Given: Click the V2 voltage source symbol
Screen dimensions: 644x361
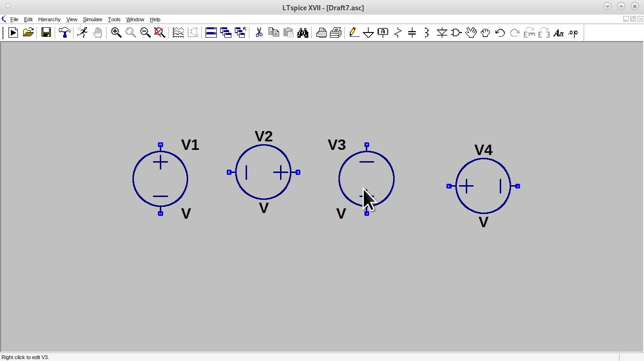Looking at the screenshot, I should (x=263, y=172).
